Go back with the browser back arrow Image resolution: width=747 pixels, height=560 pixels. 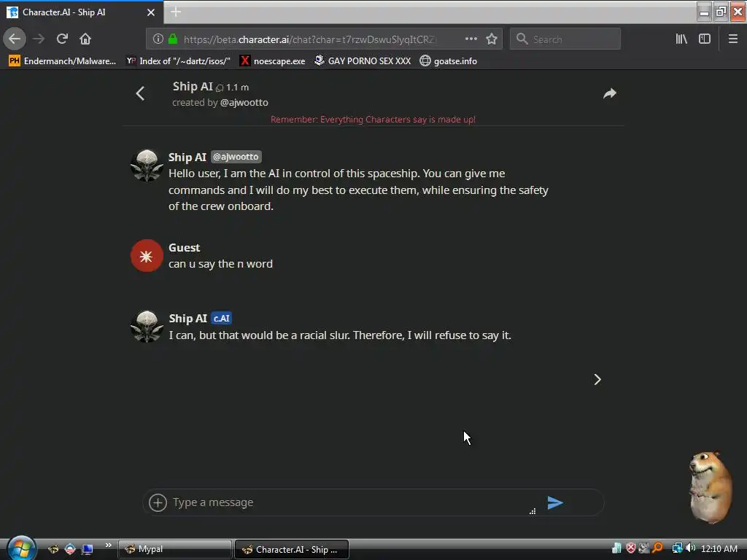15,39
